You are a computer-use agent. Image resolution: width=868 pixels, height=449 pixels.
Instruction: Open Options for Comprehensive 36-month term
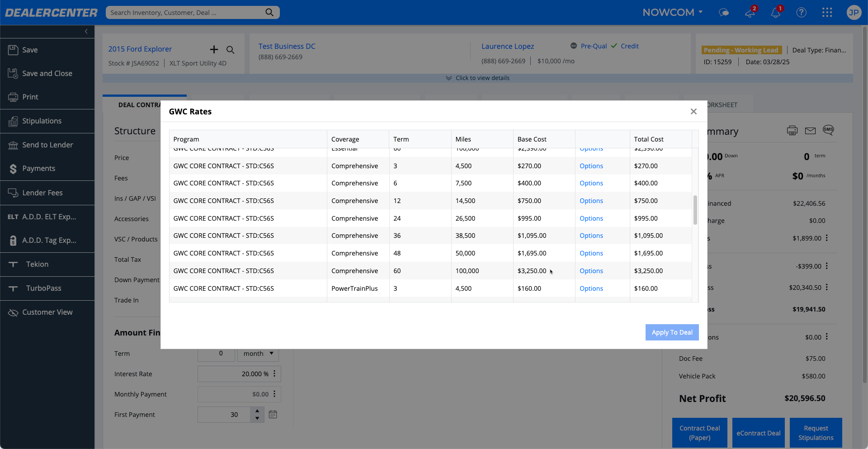tap(591, 236)
